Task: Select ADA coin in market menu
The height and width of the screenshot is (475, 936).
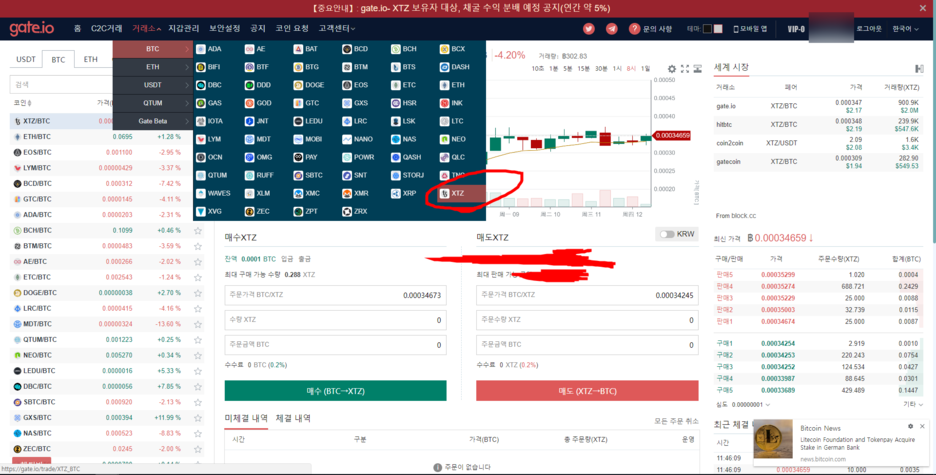Action: click(209, 49)
